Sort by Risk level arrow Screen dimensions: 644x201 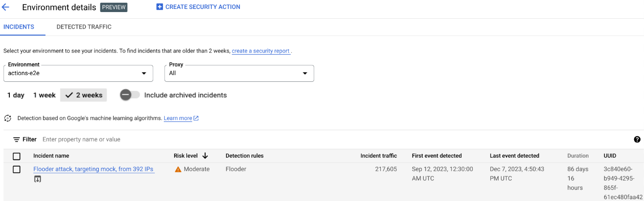[x=205, y=156]
